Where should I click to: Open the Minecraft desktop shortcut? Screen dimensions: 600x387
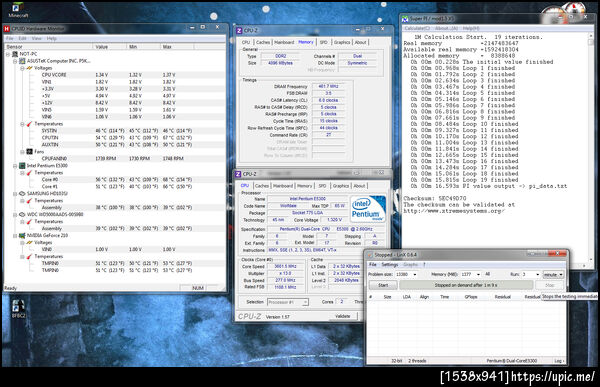tap(18, 10)
